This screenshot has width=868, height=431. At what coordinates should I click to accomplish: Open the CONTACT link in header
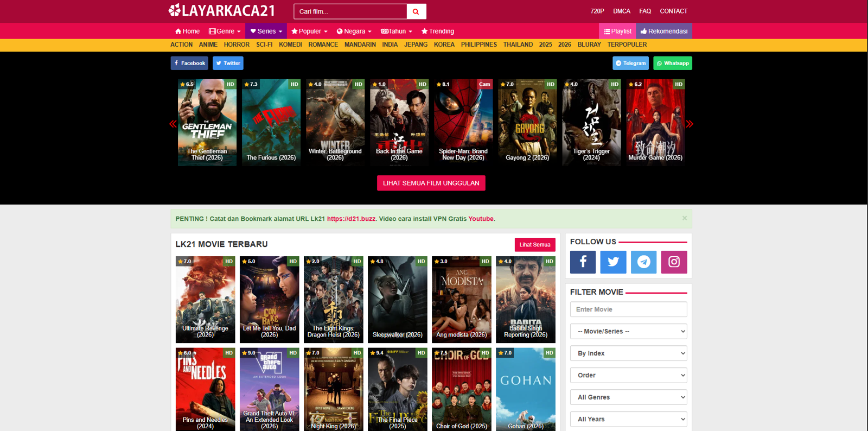point(674,11)
